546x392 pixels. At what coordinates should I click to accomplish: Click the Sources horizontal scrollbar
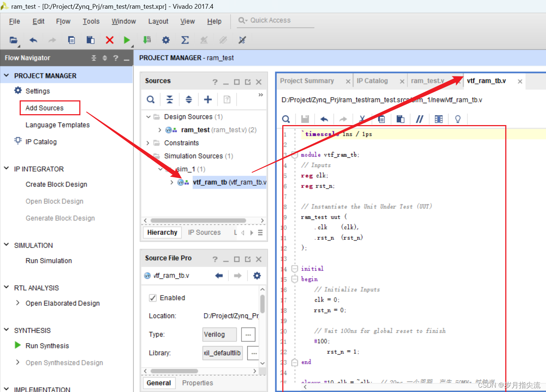(x=198, y=221)
